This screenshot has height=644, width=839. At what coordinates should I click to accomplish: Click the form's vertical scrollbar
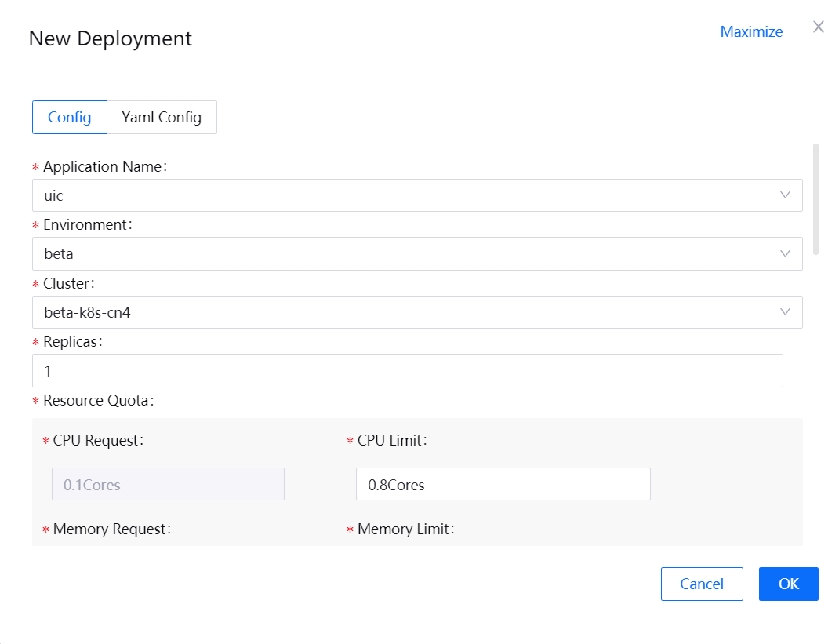pos(816,199)
